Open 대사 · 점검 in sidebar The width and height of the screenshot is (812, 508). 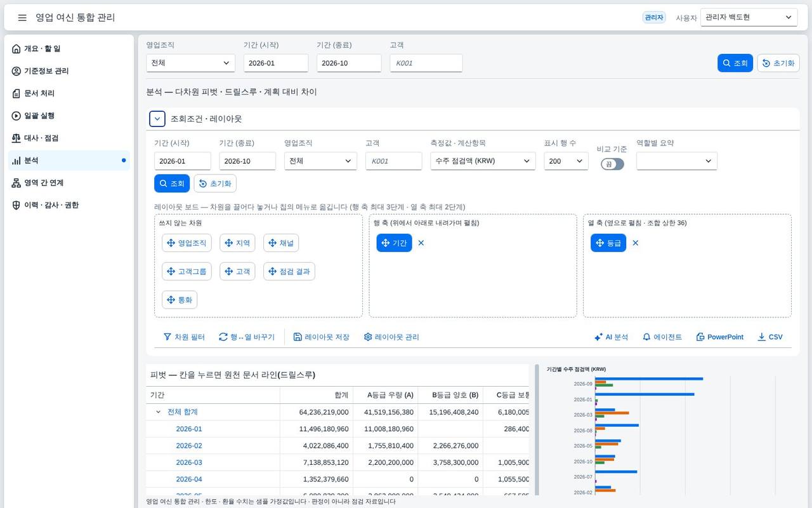[69, 138]
